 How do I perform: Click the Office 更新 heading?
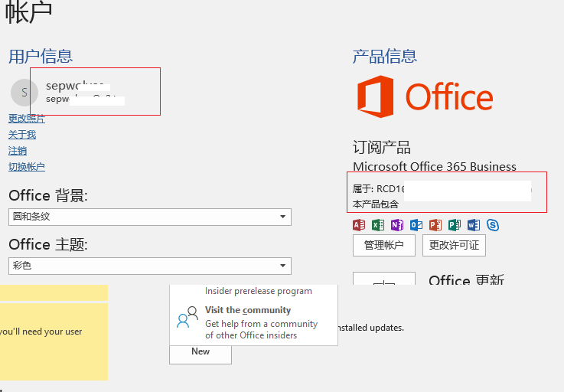(x=467, y=279)
